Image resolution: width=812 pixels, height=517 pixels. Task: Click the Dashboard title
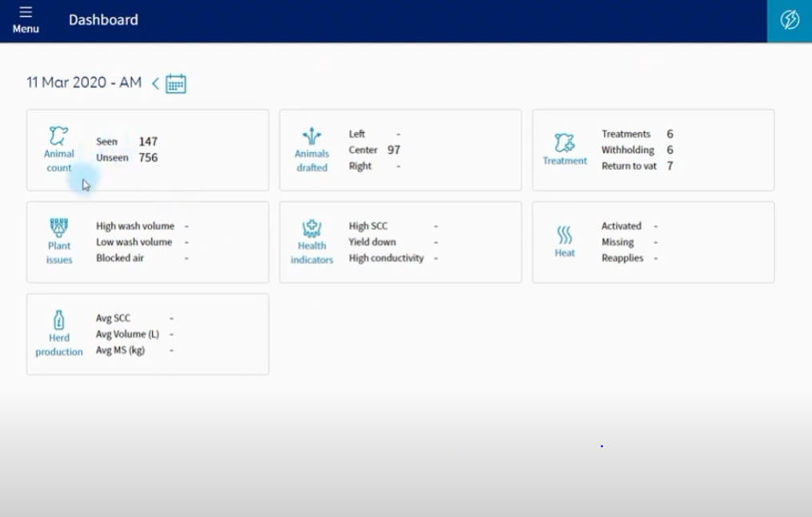[103, 20]
